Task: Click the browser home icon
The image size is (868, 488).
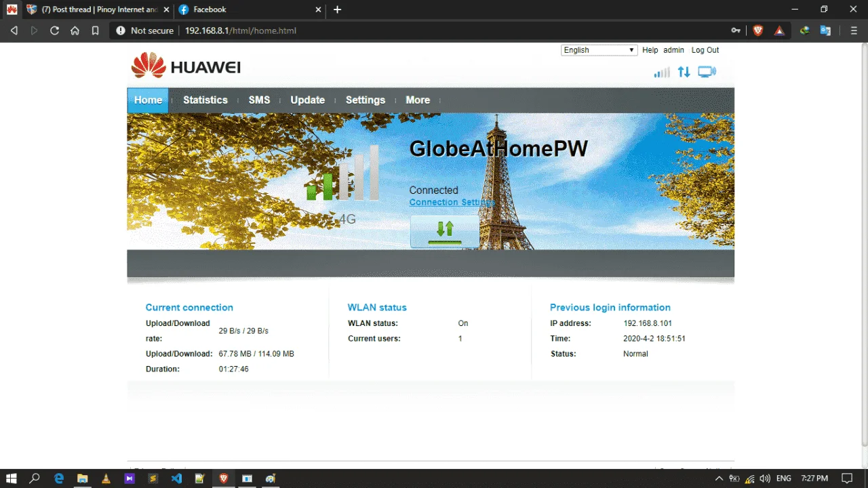Action: pos(75,30)
